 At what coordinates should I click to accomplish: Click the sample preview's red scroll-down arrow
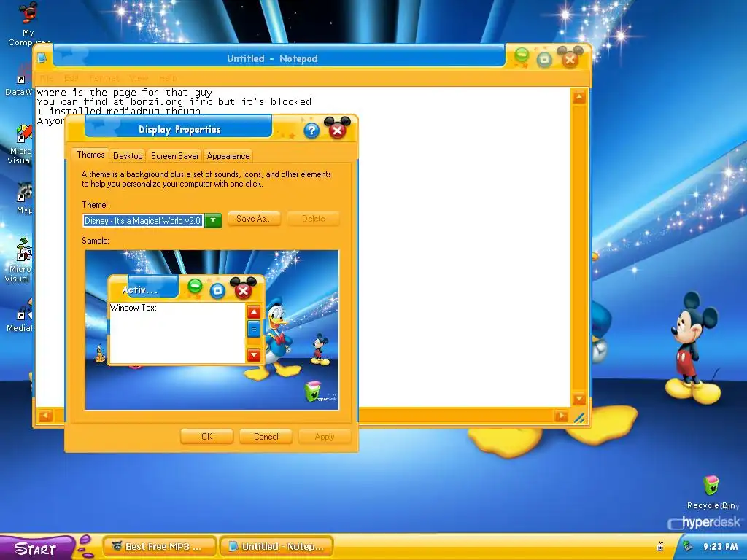(x=254, y=354)
